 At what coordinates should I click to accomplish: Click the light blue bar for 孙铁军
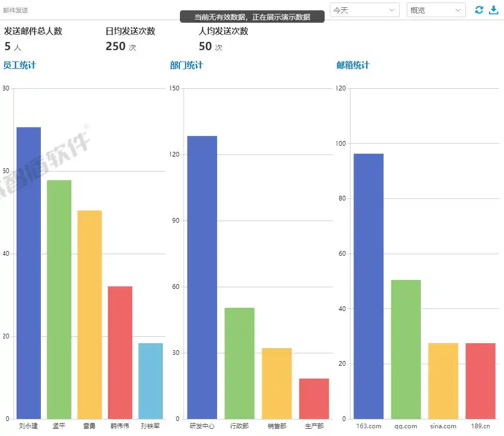coord(151,381)
